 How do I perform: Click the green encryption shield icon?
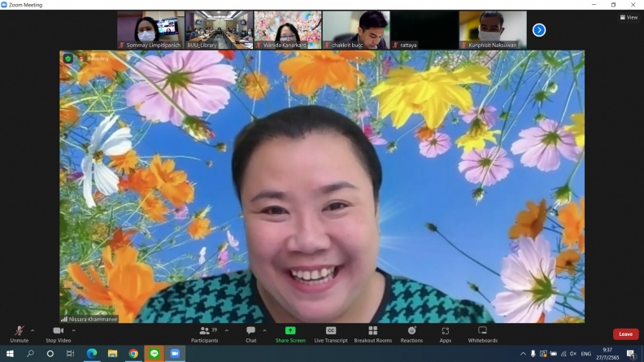tap(68, 59)
